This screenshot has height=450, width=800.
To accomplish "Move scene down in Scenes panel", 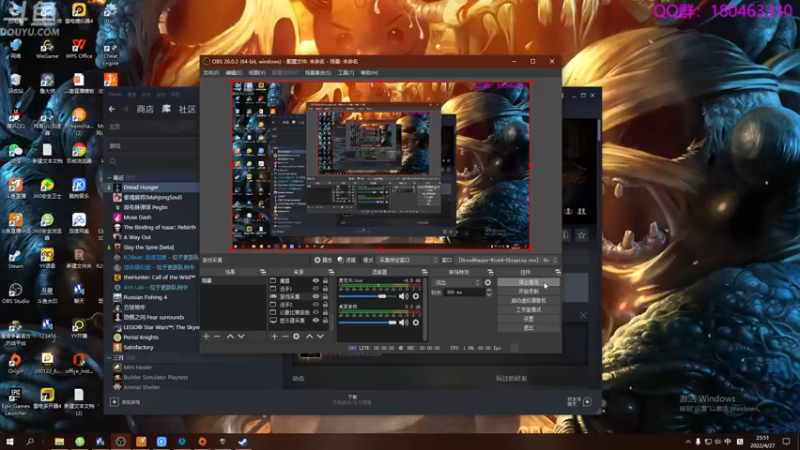I will [x=241, y=337].
